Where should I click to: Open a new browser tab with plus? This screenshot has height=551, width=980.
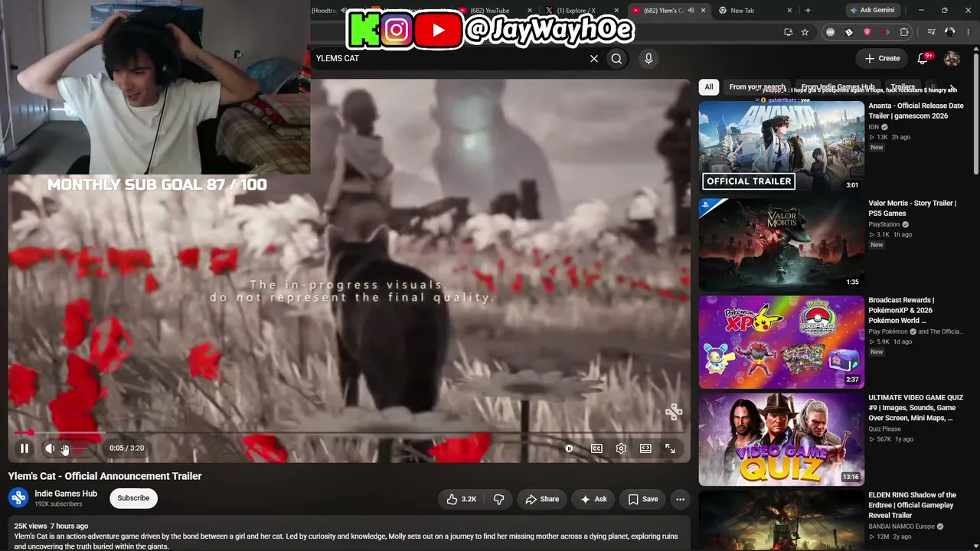(808, 11)
